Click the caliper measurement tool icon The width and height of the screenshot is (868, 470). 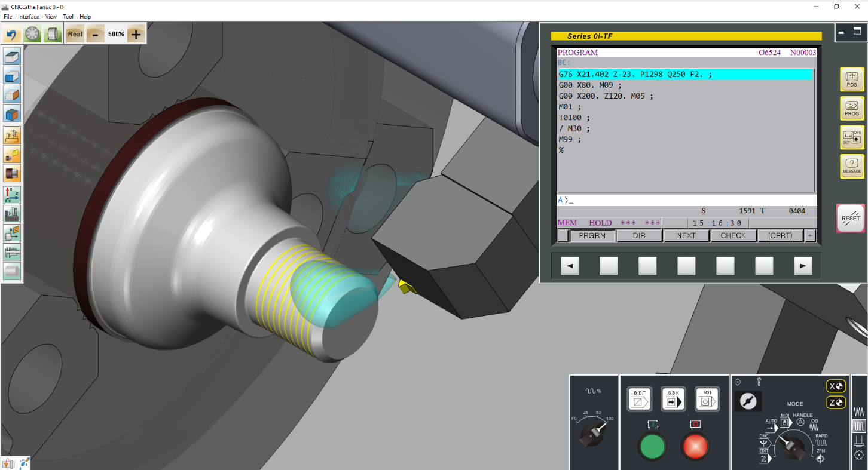point(12,252)
